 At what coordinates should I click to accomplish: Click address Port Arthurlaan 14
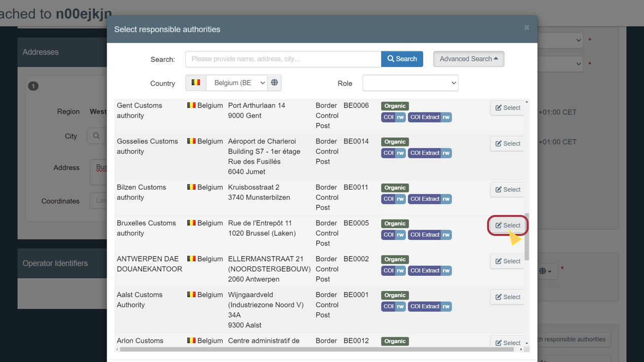(x=257, y=105)
